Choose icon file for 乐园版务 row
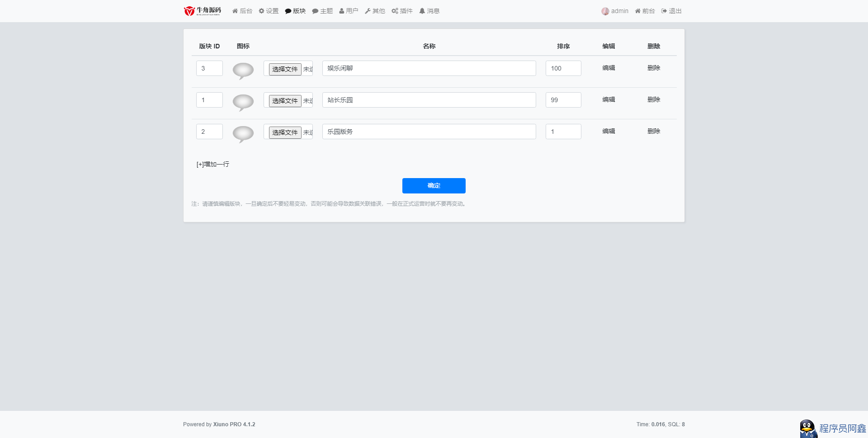 [x=285, y=132]
